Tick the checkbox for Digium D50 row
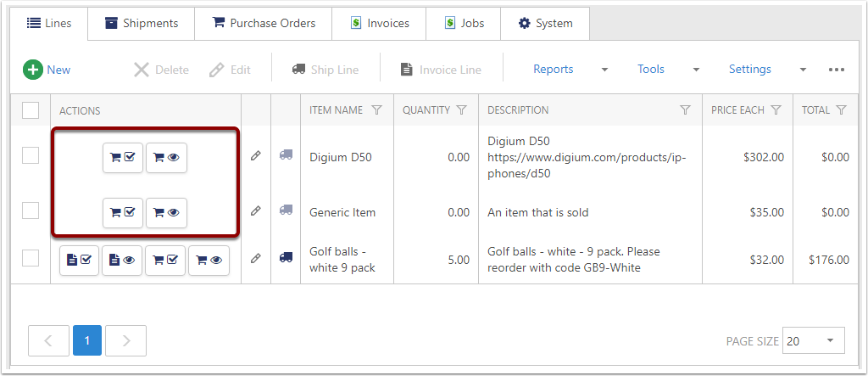The image size is (868, 376). [x=31, y=155]
